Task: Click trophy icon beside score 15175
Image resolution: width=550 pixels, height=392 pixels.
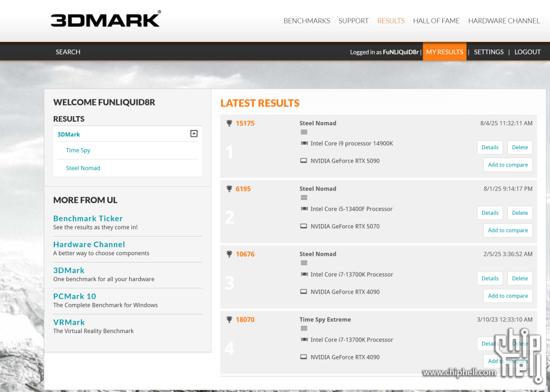Action: click(229, 123)
